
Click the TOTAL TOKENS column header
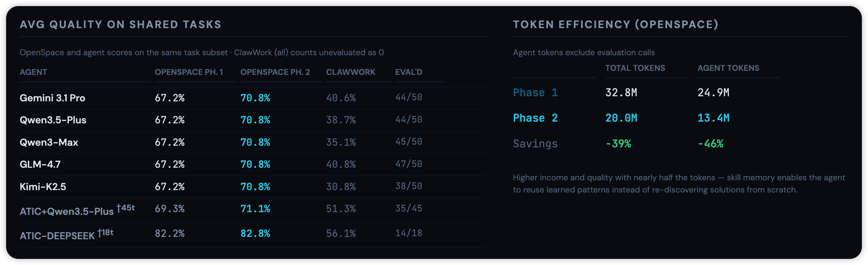[x=635, y=68]
